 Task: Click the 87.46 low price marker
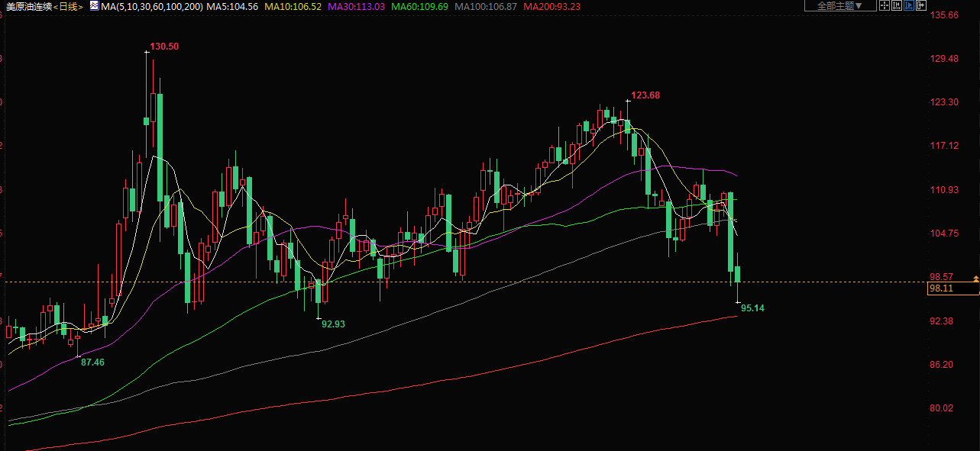pos(92,362)
